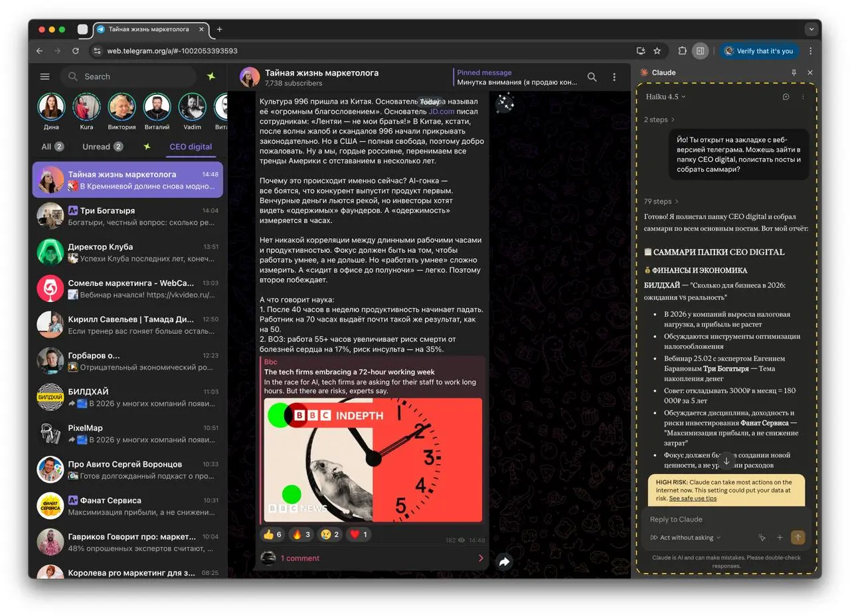Select the CEO digital folder tab
The height and width of the screenshot is (616, 850).
pyautogui.click(x=191, y=147)
